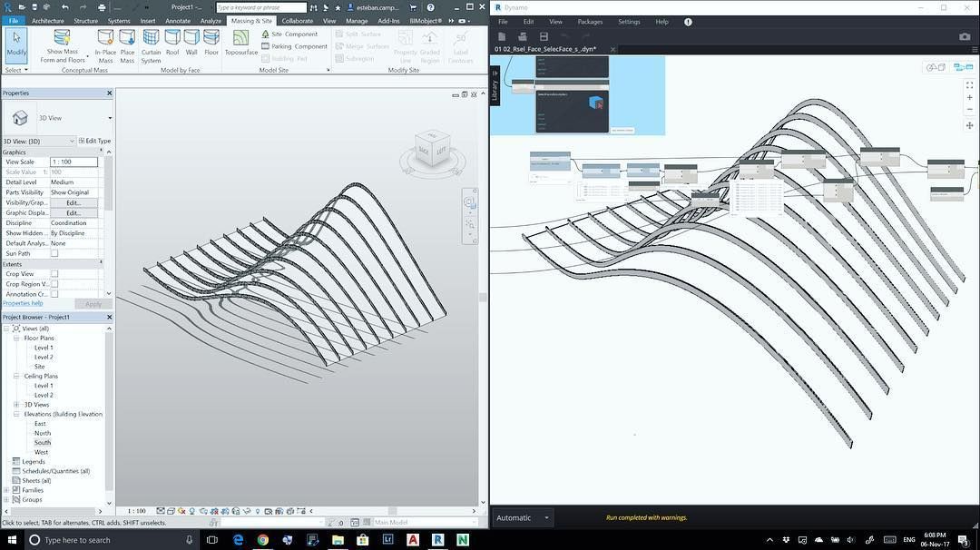Screen dimensions: 980x550
Task: Click the ViewCube in Revit 3D view
Action: click(x=432, y=152)
